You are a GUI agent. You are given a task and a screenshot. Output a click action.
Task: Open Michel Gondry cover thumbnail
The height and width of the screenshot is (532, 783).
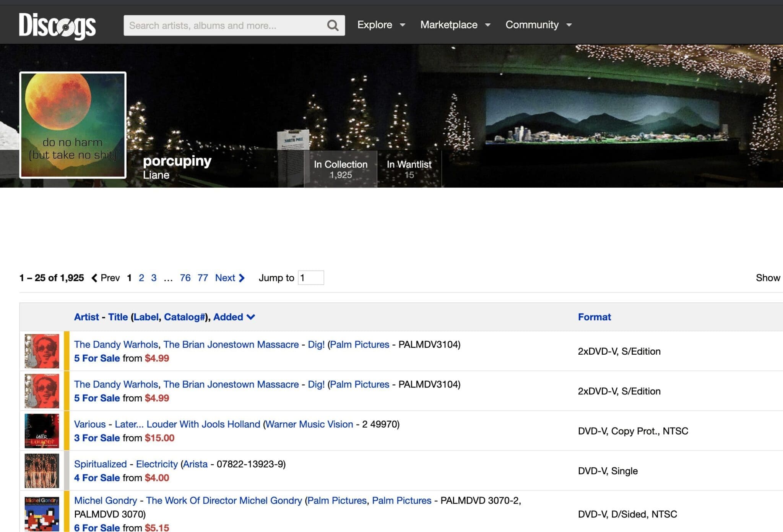pos(42,514)
